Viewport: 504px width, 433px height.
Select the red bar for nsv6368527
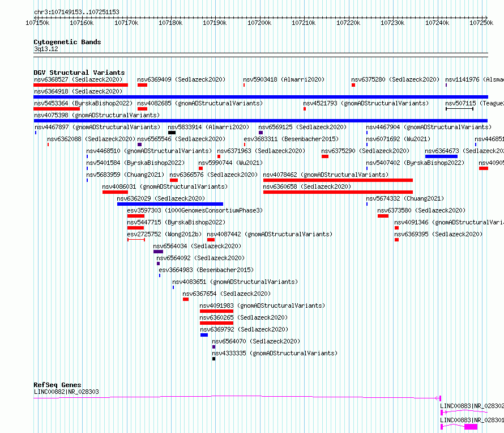80,85
